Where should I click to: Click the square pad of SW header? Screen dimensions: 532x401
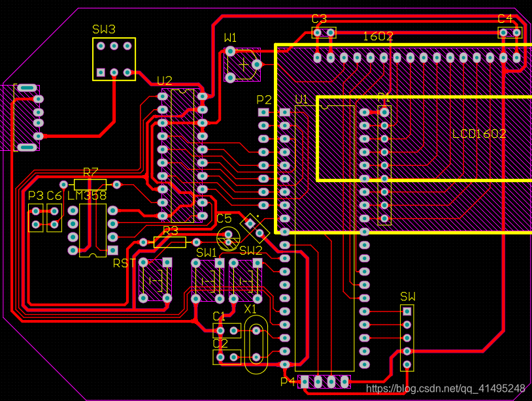[407, 311]
